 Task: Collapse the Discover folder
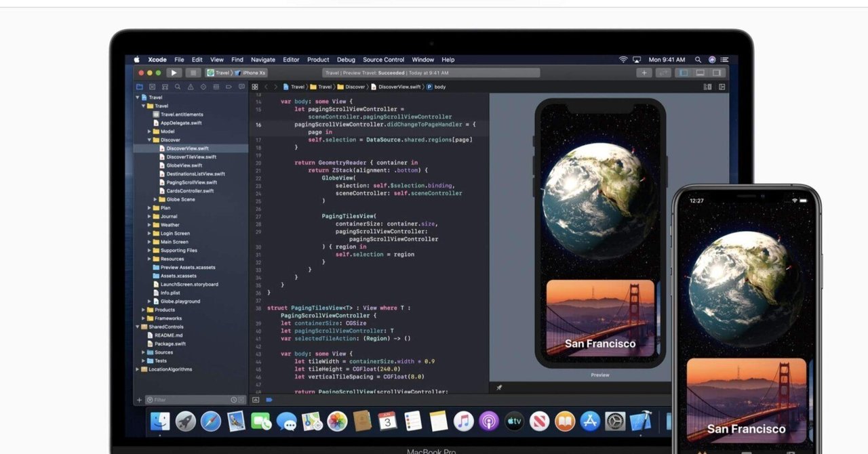coord(149,140)
